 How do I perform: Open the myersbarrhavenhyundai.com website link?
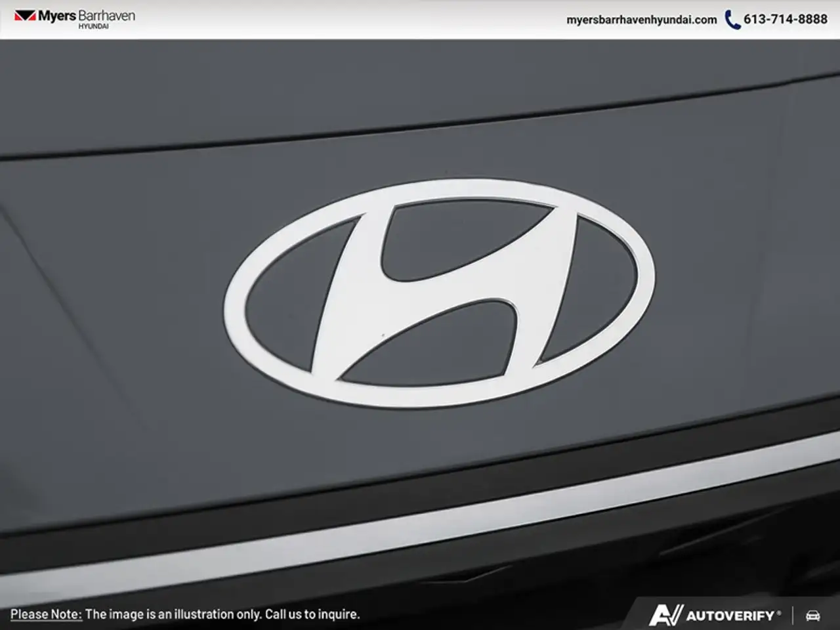pos(641,20)
